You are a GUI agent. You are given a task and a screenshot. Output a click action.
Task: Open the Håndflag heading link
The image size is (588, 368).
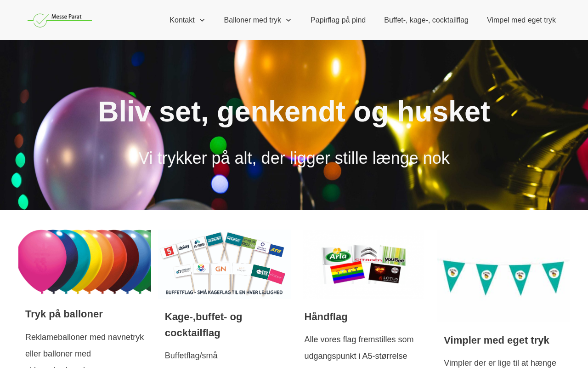326,317
